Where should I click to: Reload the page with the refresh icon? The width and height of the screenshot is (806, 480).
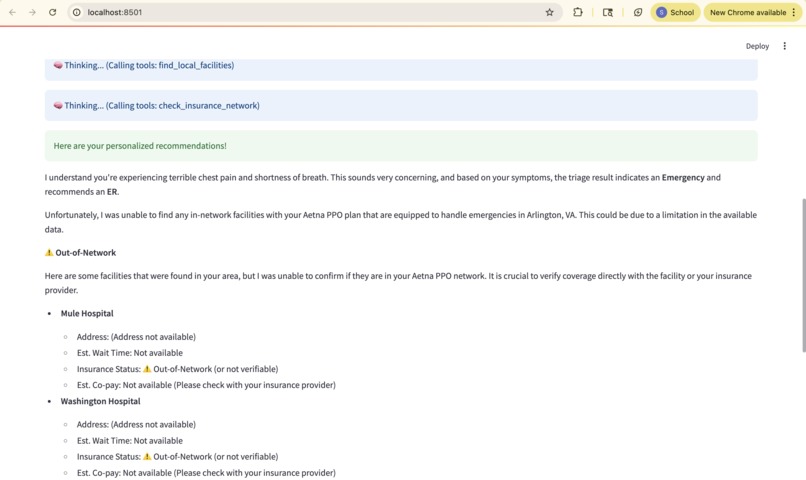click(52, 12)
